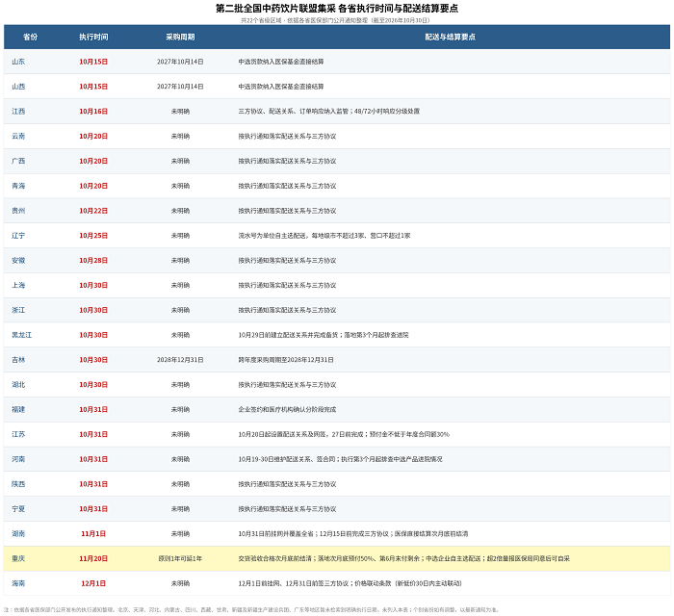Click 湖南 note about 10月31日前挂网
This screenshot has width=674, height=616.
tap(353, 534)
